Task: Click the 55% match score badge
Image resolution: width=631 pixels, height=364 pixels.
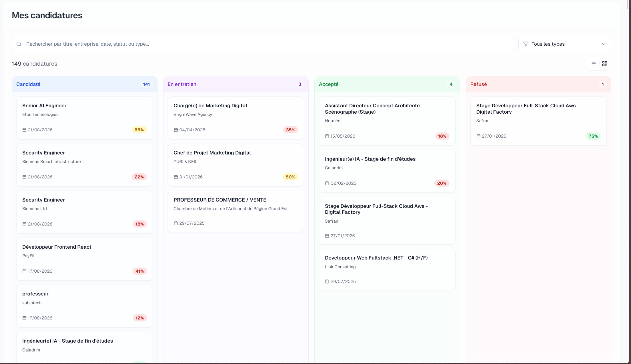Action: pyautogui.click(x=139, y=130)
